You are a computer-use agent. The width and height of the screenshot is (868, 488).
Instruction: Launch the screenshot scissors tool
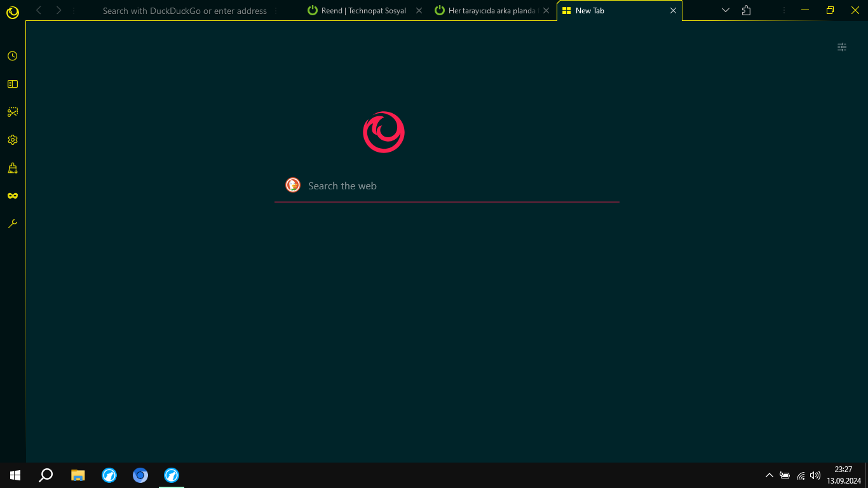click(x=12, y=112)
